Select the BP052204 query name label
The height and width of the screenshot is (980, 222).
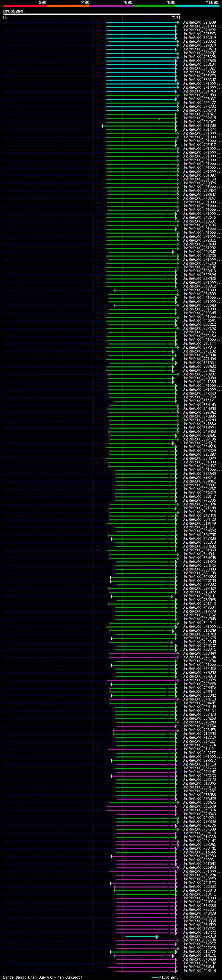pos(13,11)
